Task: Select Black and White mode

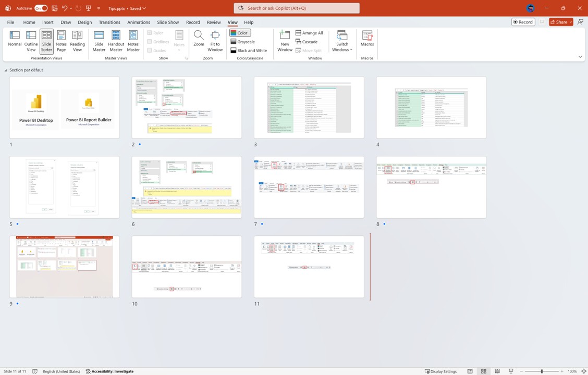Action: 249,51
